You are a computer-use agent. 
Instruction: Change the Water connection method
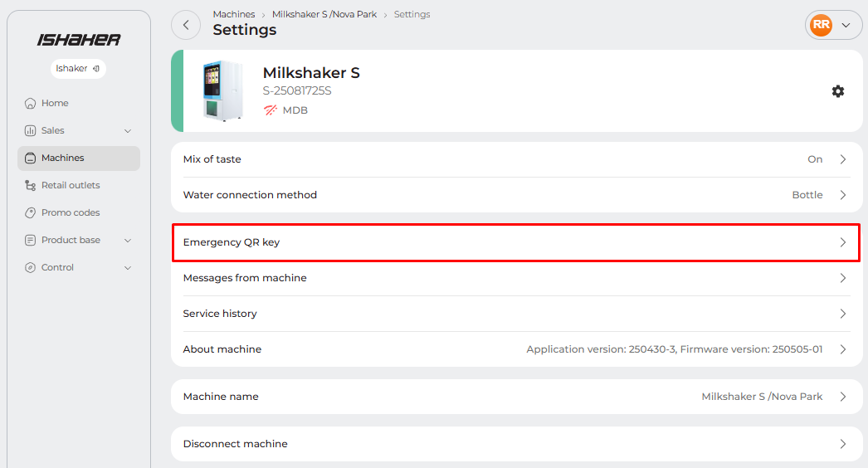(516, 195)
